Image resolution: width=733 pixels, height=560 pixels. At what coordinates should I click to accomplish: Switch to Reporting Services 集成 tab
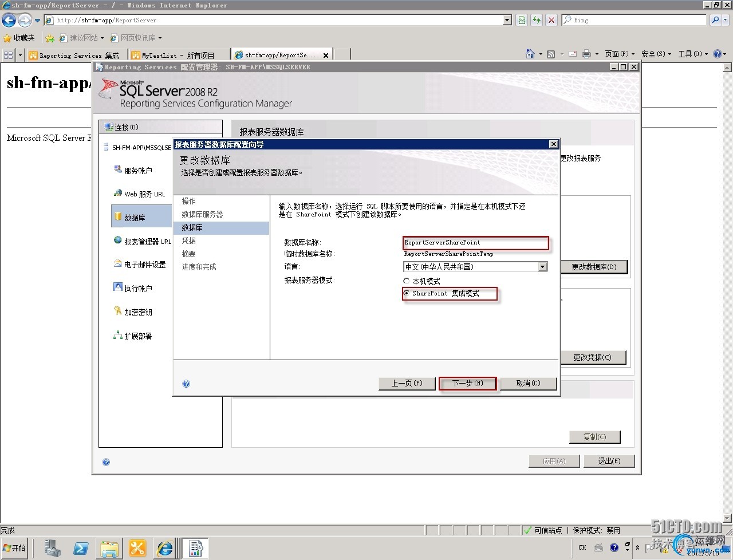click(x=76, y=56)
